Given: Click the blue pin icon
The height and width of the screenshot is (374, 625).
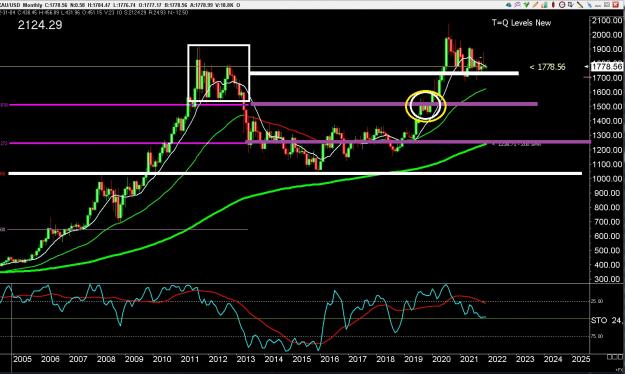Looking at the screenshot, I should tap(589, 5).
